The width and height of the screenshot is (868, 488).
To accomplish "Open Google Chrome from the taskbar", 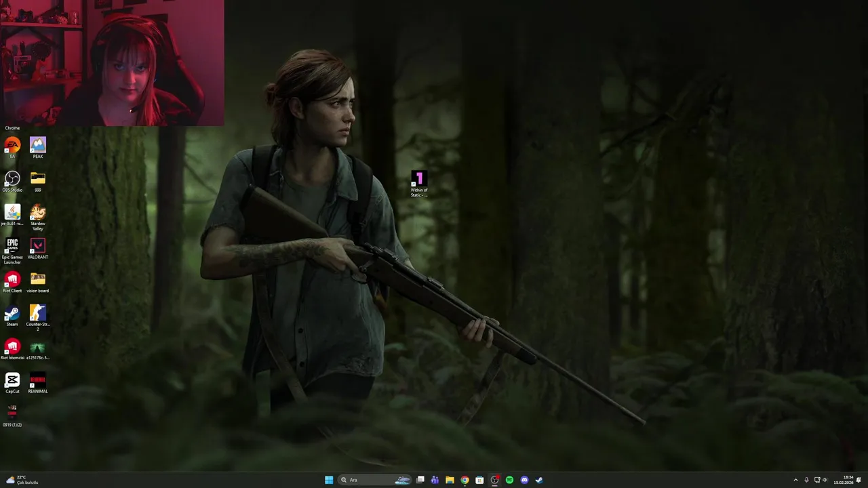I will (465, 480).
